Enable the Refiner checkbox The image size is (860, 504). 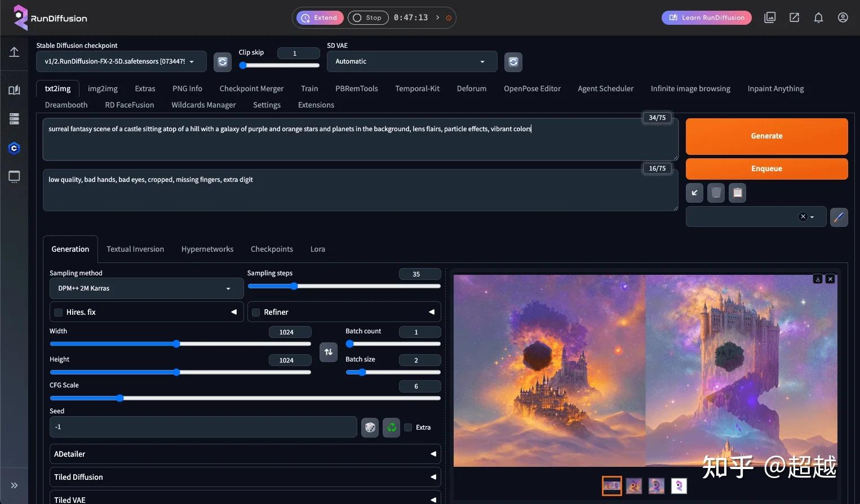tap(255, 312)
